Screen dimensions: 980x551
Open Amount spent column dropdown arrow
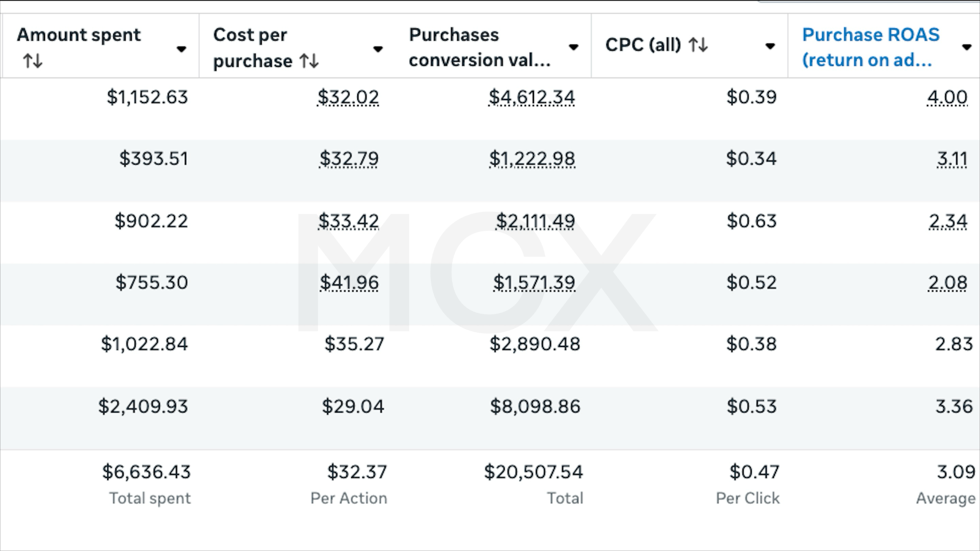point(181,49)
